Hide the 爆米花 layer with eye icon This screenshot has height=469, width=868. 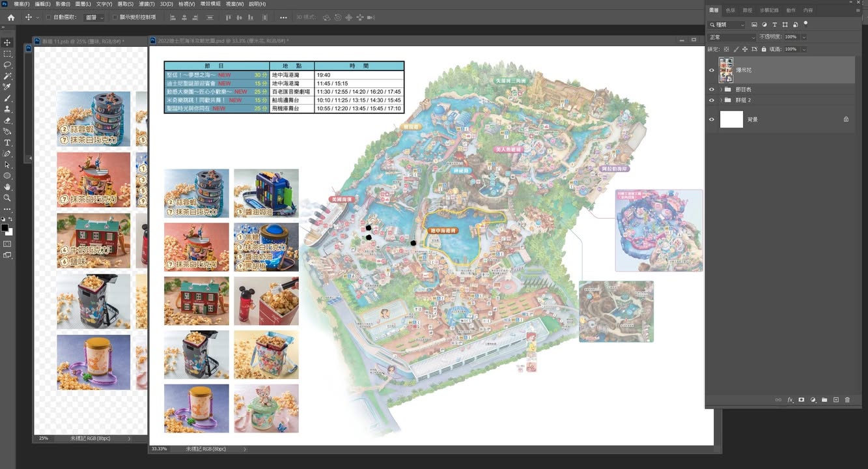click(711, 70)
